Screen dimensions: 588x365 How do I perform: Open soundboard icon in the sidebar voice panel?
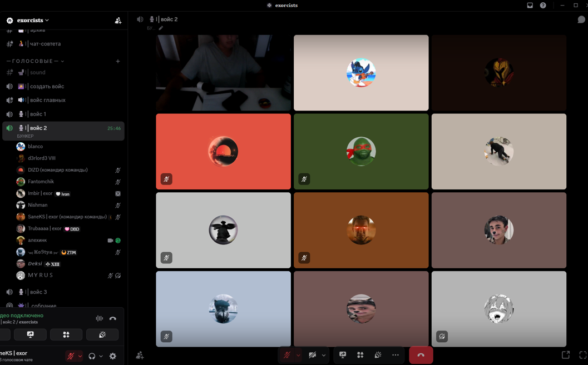click(x=102, y=334)
